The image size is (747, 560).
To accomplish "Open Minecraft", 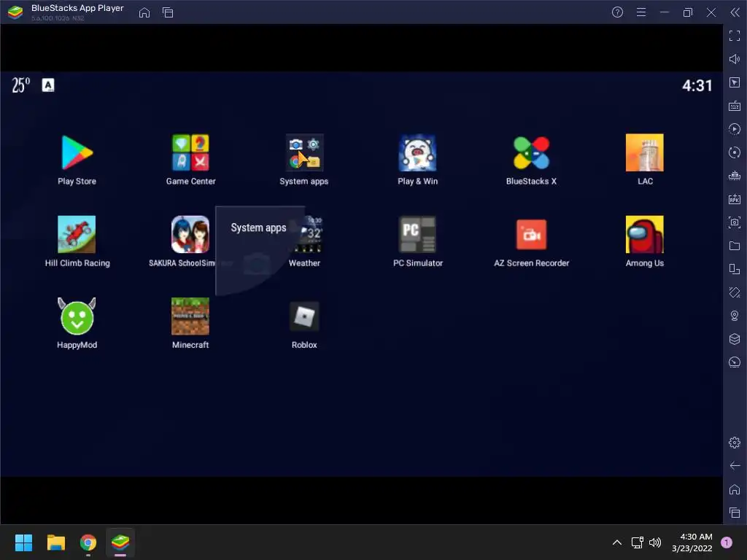I will click(190, 316).
